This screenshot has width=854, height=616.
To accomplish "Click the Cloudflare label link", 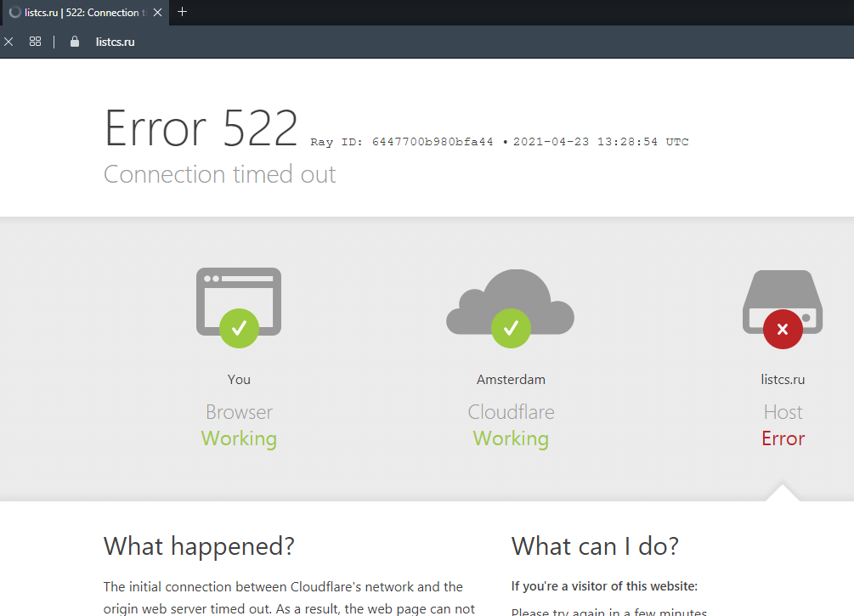I will pyautogui.click(x=511, y=412).
